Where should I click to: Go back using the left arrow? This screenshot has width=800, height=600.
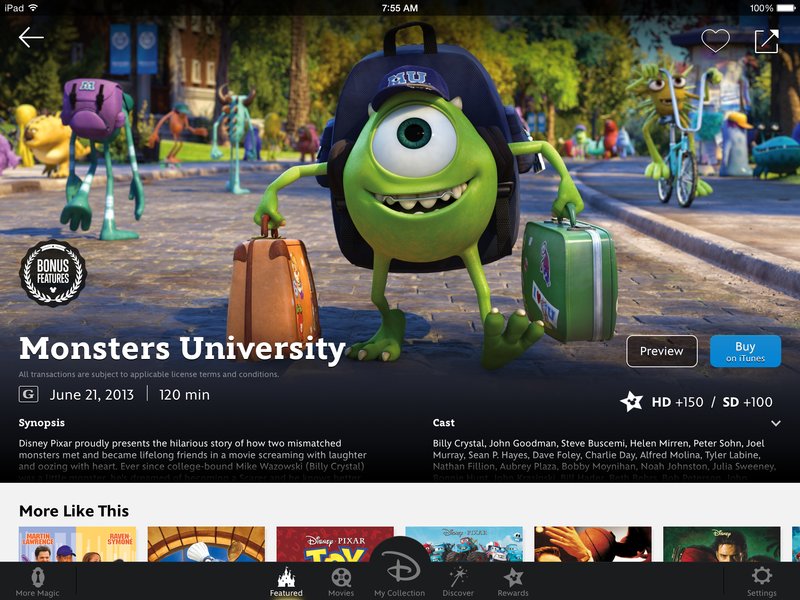31,38
